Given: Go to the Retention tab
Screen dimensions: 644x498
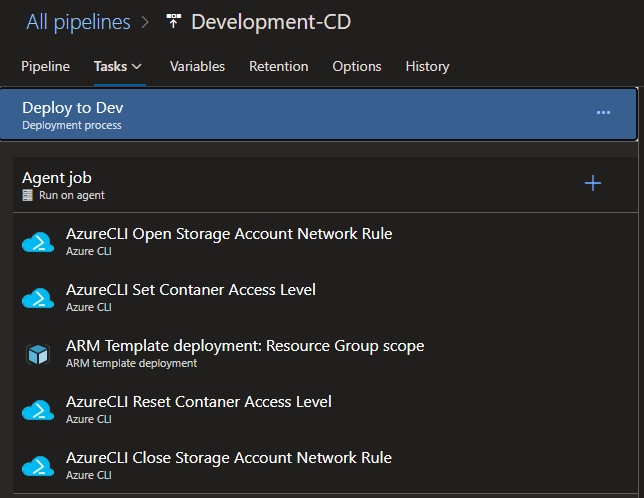Looking at the screenshot, I should coord(278,67).
